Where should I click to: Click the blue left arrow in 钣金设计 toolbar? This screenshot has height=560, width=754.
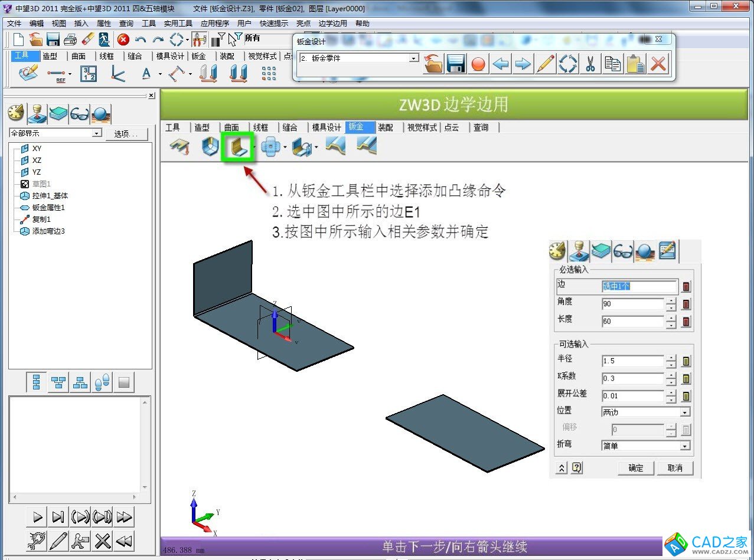tap(501, 63)
